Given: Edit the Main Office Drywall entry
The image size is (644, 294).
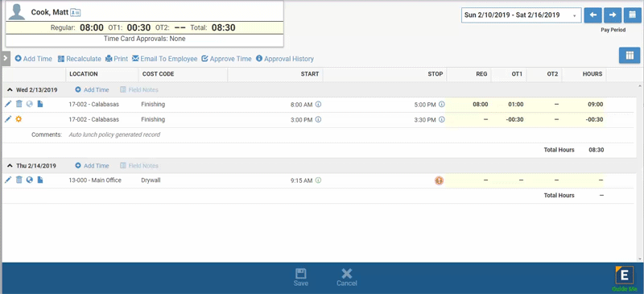Looking at the screenshot, I should point(8,180).
